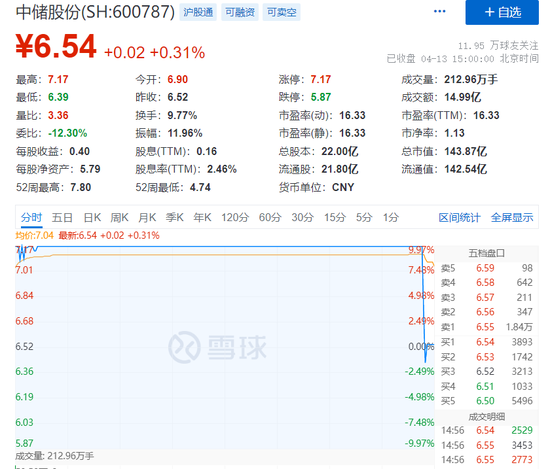
Task: Add stock with the 自选 button
Action: click(502, 12)
